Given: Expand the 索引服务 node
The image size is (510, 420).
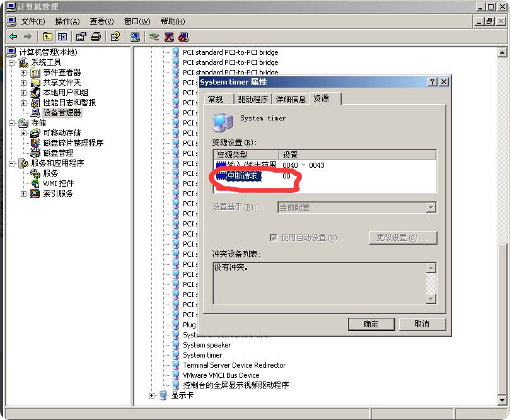Looking at the screenshot, I should point(24,194).
